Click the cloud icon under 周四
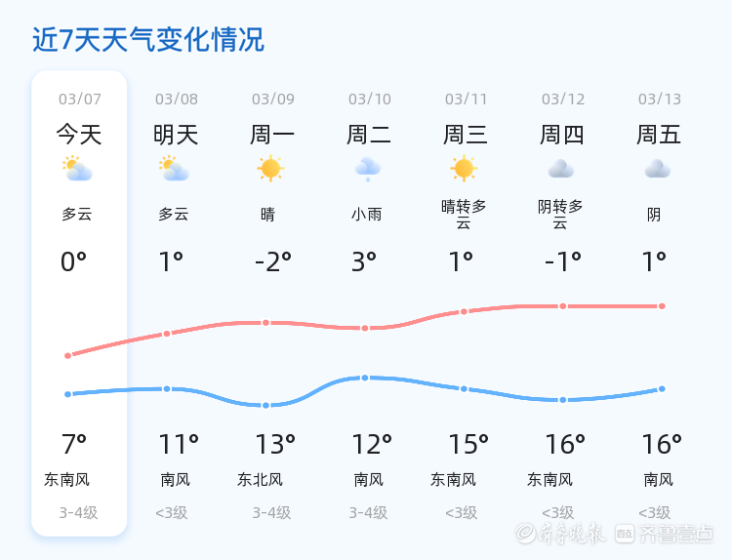Viewport: 732px width, 560px height. point(561,170)
